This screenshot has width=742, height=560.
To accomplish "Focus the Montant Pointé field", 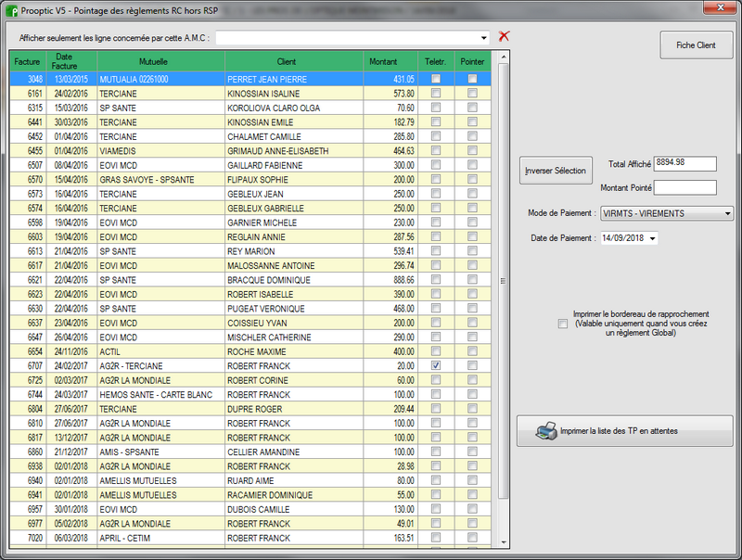I will coord(684,187).
